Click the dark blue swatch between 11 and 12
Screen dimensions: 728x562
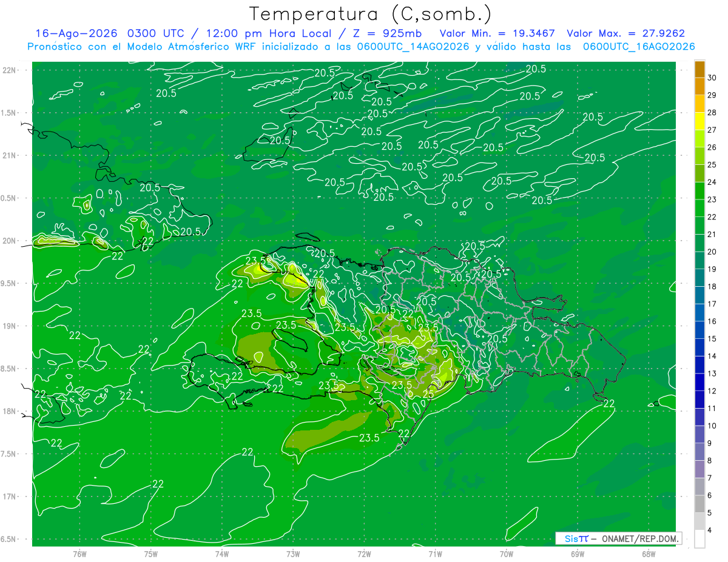coord(699,400)
